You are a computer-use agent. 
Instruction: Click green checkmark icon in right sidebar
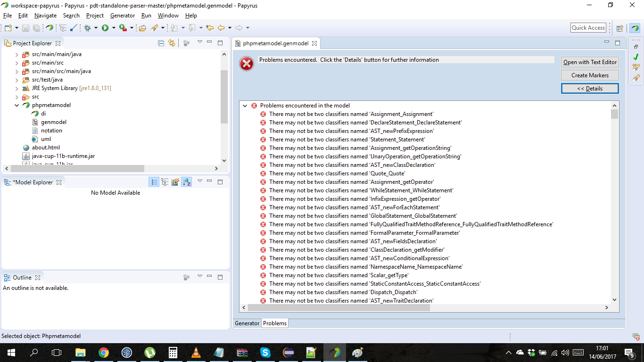click(636, 57)
